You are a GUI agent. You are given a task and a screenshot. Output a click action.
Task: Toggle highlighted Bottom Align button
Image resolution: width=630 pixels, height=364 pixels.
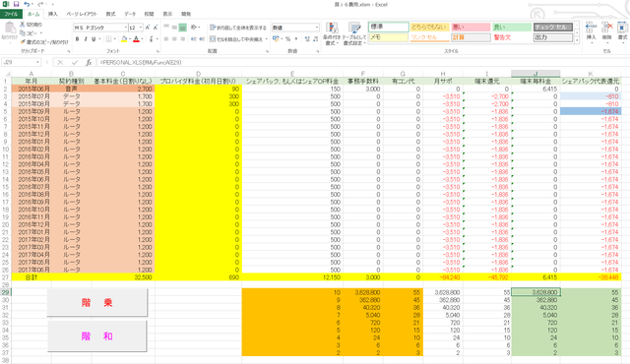tap(183, 28)
